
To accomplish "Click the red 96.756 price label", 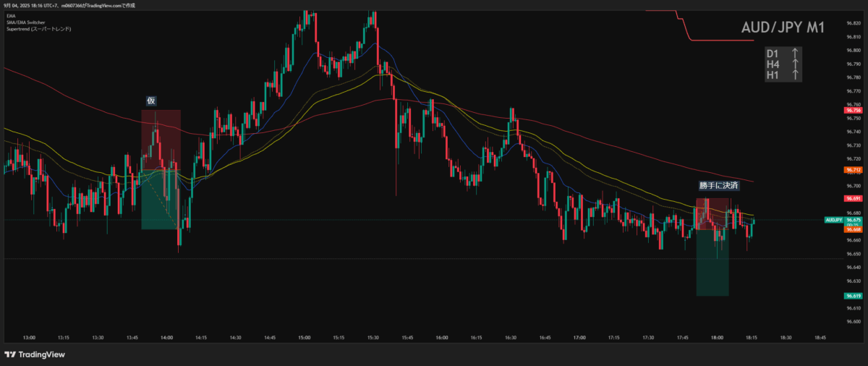I will [853, 111].
